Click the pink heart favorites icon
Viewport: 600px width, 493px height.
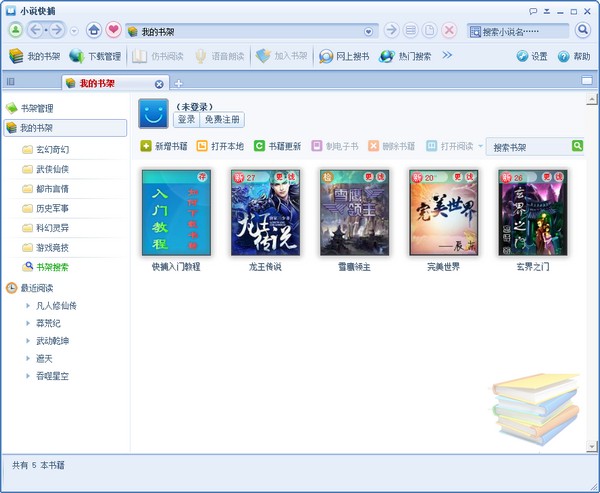pos(114,30)
